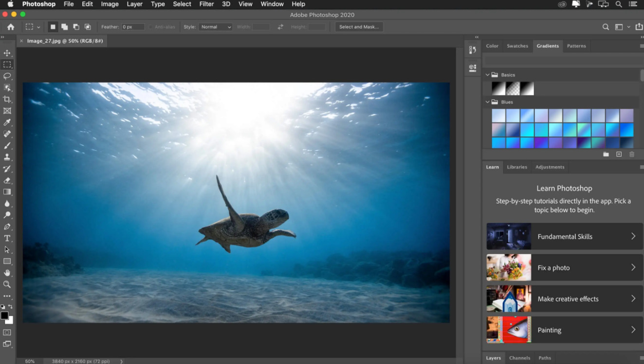Select the Horizontal Type tool
This screenshot has height=364, width=644.
7,238
